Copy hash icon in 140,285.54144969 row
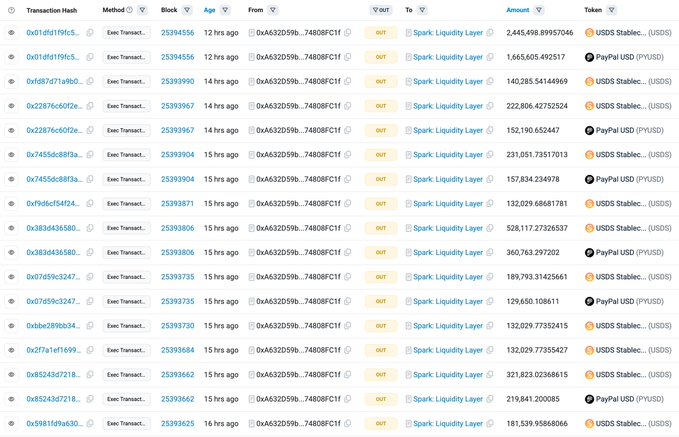 tap(90, 81)
